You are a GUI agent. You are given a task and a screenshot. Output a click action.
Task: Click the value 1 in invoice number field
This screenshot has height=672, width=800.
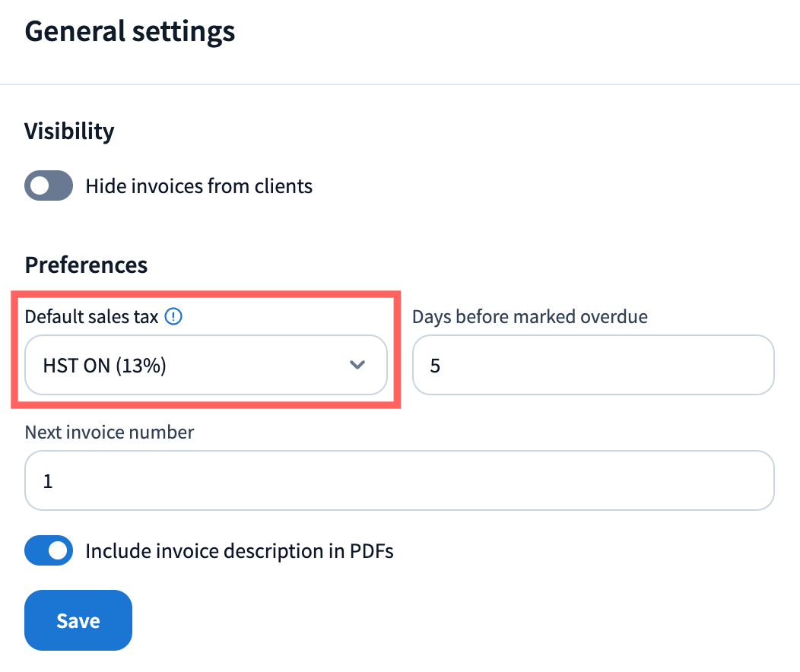(48, 481)
